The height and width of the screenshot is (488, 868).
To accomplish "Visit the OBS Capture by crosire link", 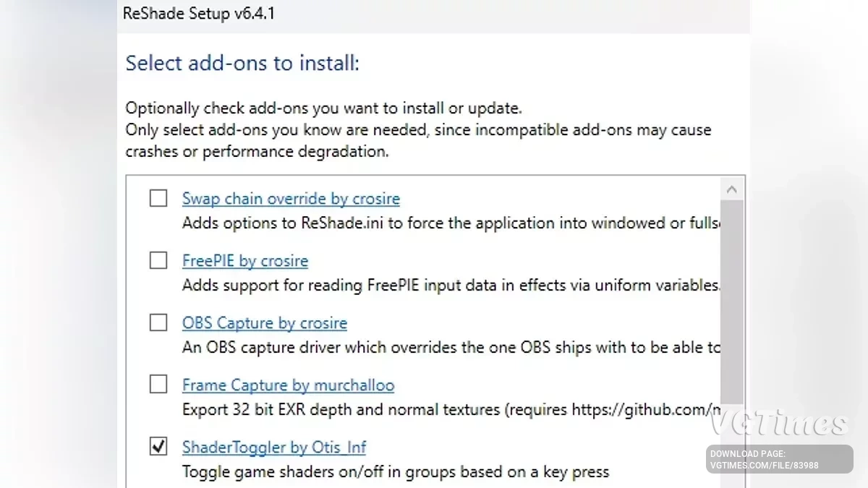I will click(x=265, y=323).
